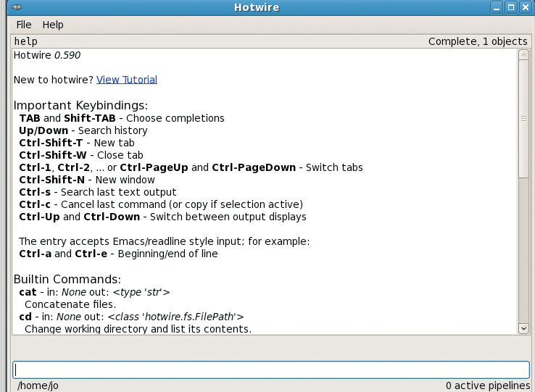Viewport: 535px width, 392px height.
Task: Click the scrollbar thumb grip
Action: [x=523, y=119]
